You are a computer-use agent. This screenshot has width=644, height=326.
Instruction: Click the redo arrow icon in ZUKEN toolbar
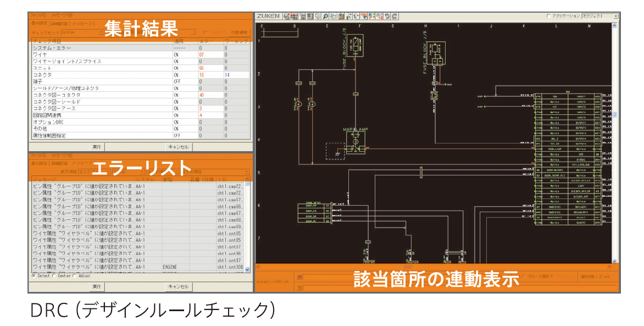pos(395,16)
